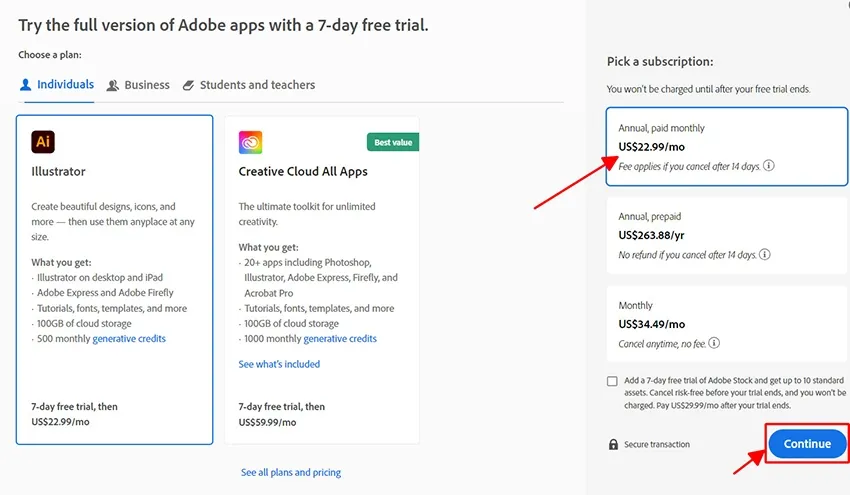Choose the Annual, prepaid US$263.88/yr option
850x495 pixels.
tap(726, 235)
